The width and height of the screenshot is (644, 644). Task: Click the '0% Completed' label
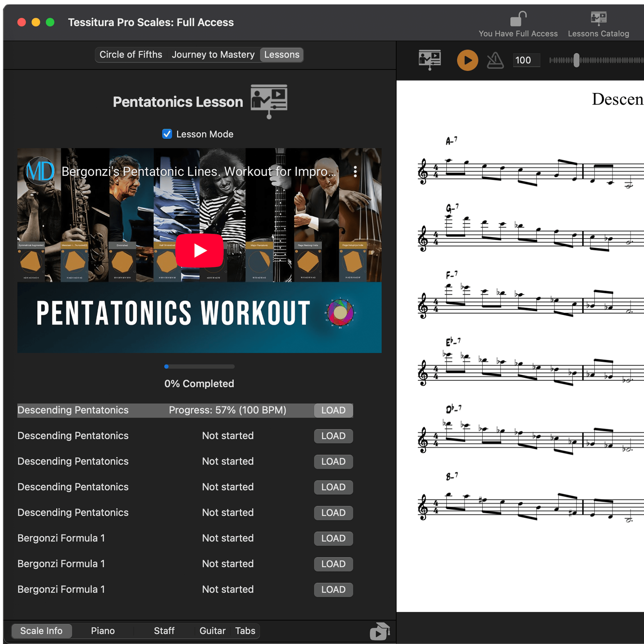199,384
